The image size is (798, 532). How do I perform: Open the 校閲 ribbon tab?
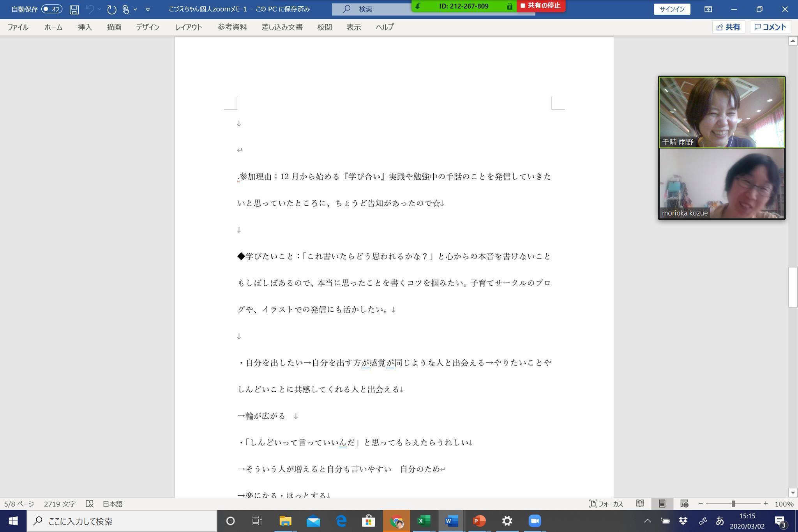pyautogui.click(x=324, y=27)
